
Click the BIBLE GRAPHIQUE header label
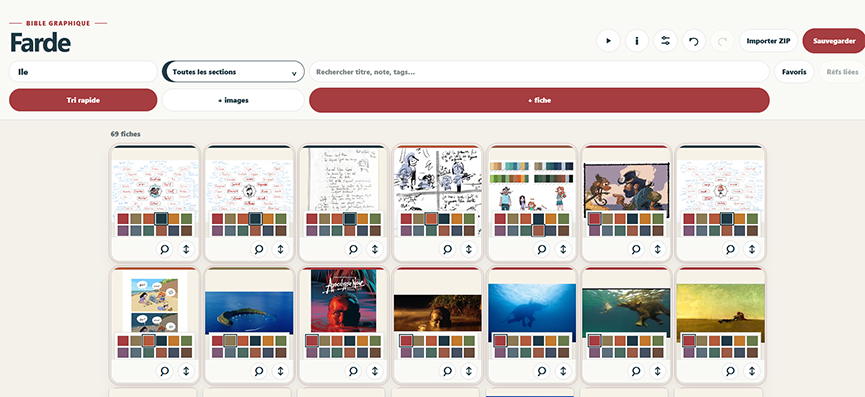58,24
